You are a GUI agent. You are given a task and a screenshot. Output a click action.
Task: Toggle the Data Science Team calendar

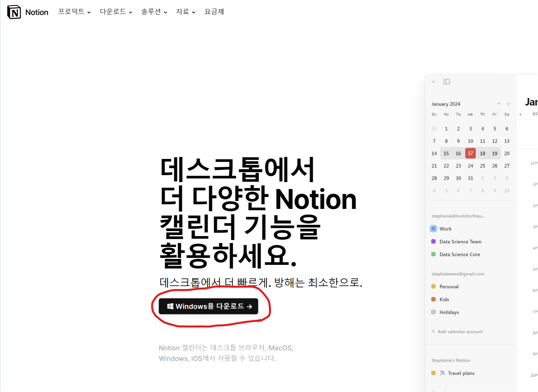point(433,242)
